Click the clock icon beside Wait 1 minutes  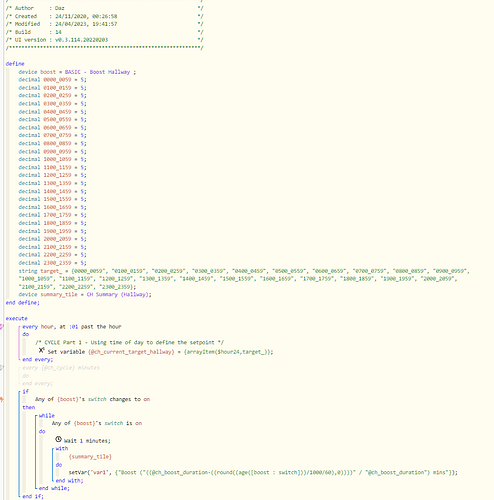click(58, 439)
